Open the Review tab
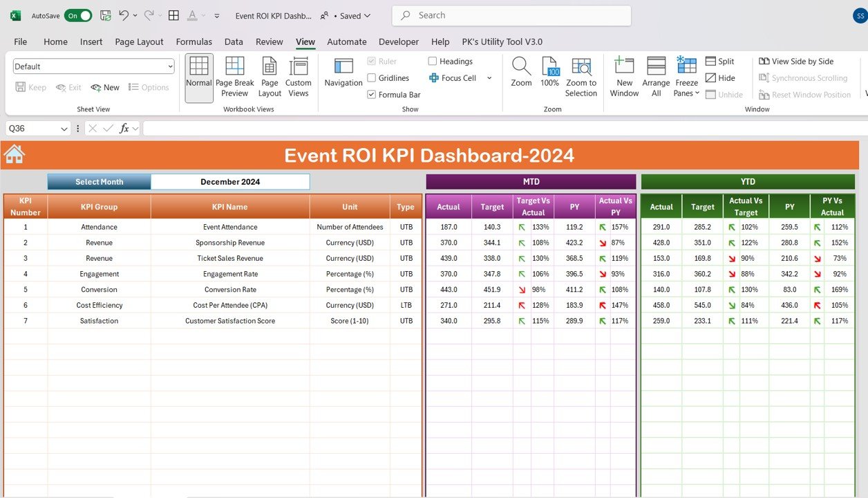Image resolution: width=868 pixels, height=498 pixels. point(270,41)
